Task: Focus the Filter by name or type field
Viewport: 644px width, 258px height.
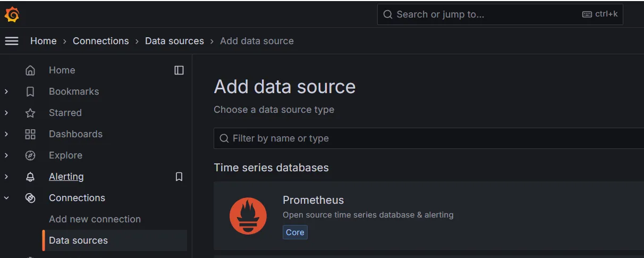Action: pyautogui.click(x=429, y=138)
